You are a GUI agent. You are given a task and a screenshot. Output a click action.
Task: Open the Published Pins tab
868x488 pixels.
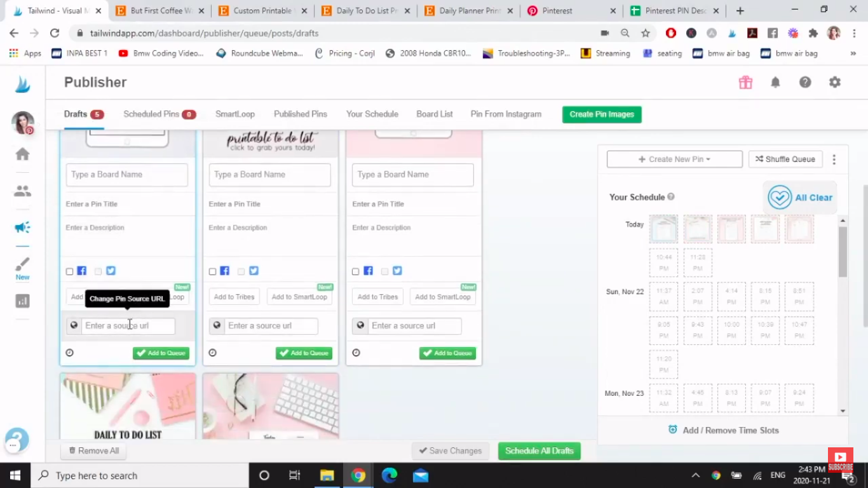pyautogui.click(x=301, y=114)
